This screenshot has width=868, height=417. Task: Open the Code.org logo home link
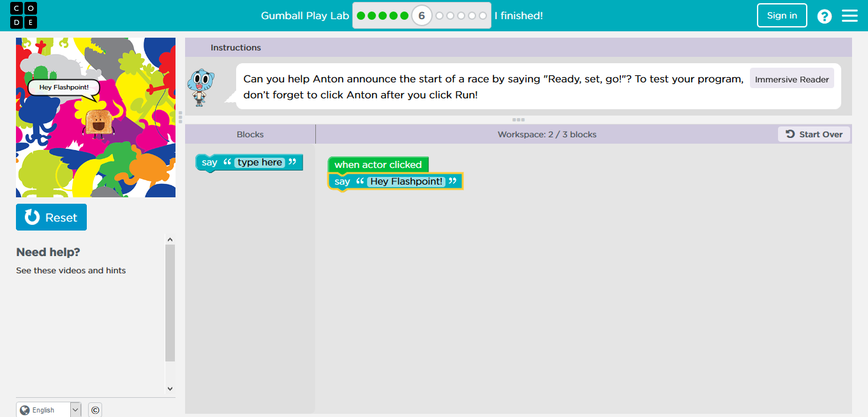(24, 15)
